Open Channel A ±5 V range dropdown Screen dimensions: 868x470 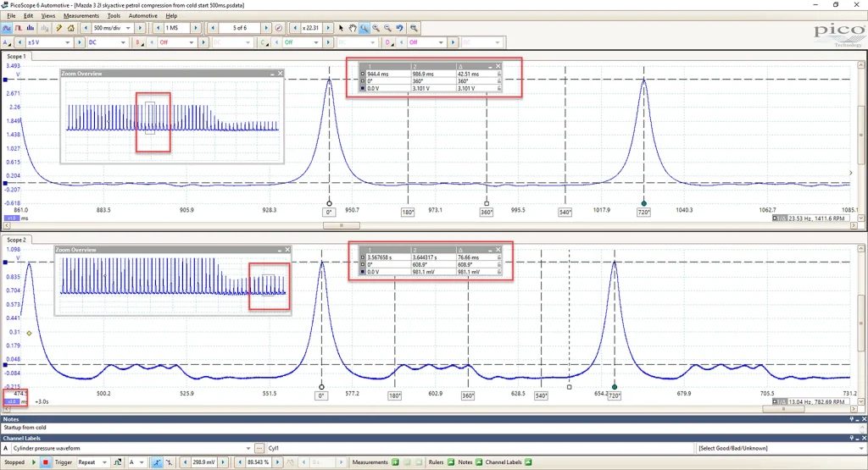[x=68, y=42]
